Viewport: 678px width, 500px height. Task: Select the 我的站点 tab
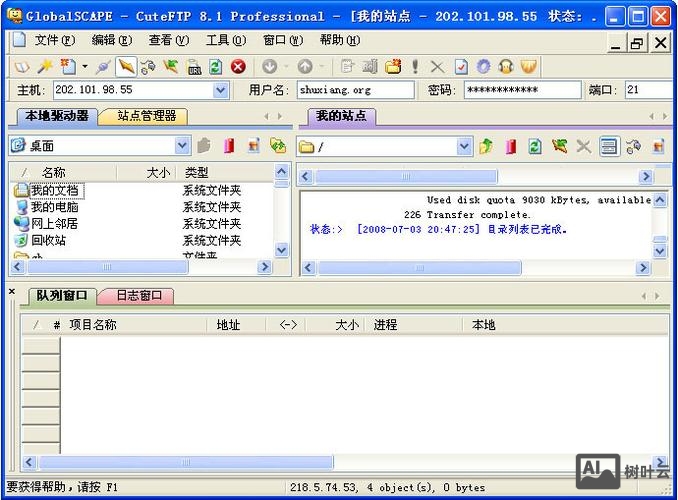[x=341, y=116]
